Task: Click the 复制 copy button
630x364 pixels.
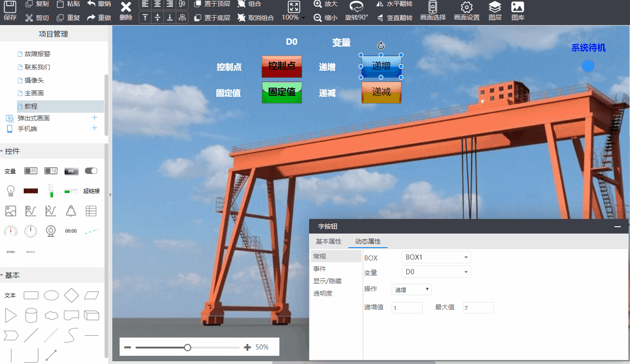Action: (37, 4)
